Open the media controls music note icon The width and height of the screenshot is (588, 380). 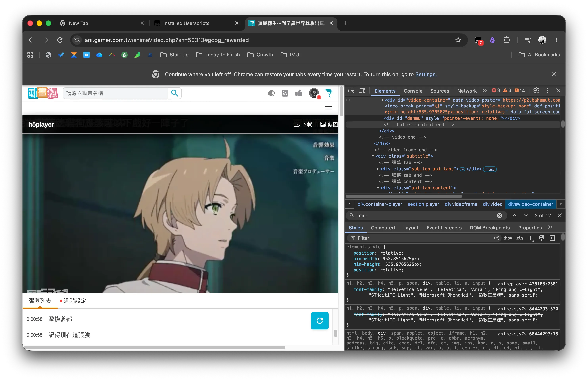528,40
